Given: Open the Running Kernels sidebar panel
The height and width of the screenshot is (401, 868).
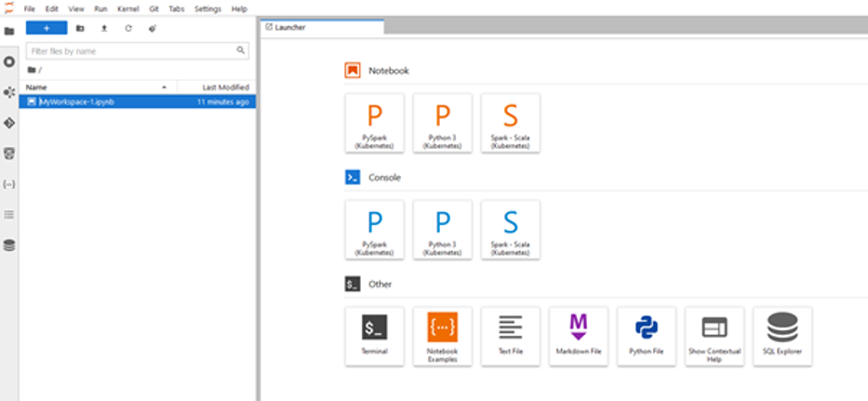Looking at the screenshot, I should (9, 61).
